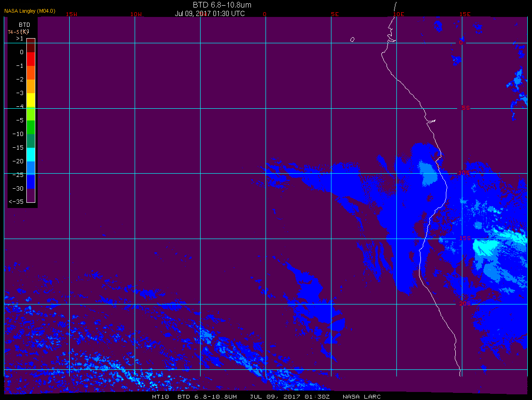Image resolution: width=532 pixels, height=400 pixels.
Task: Click the '15W' longitude label
Action: click(71, 14)
